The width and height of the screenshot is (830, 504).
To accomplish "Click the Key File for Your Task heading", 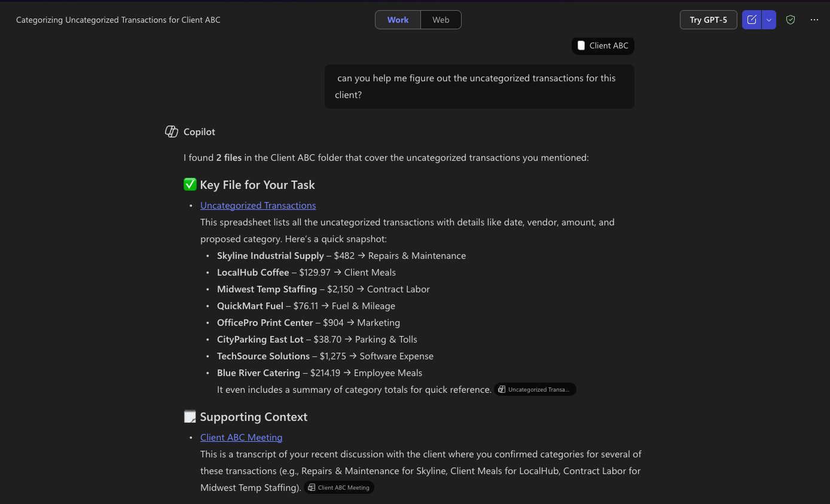I will point(258,185).
